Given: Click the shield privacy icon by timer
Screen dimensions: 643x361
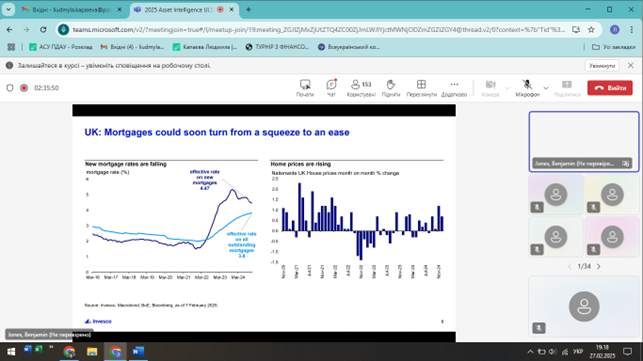Looking at the screenshot, I should click(x=10, y=88).
